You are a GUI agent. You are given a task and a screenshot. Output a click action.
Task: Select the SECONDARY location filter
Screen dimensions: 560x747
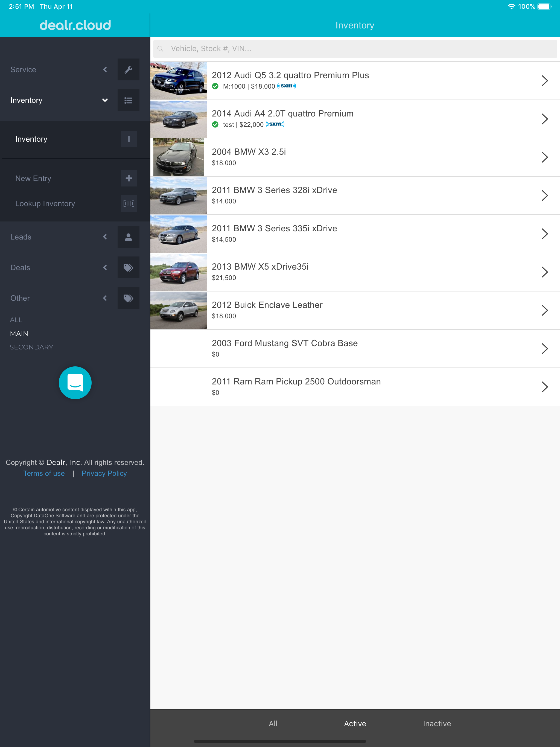pyautogui.click(x=31, y=347)
